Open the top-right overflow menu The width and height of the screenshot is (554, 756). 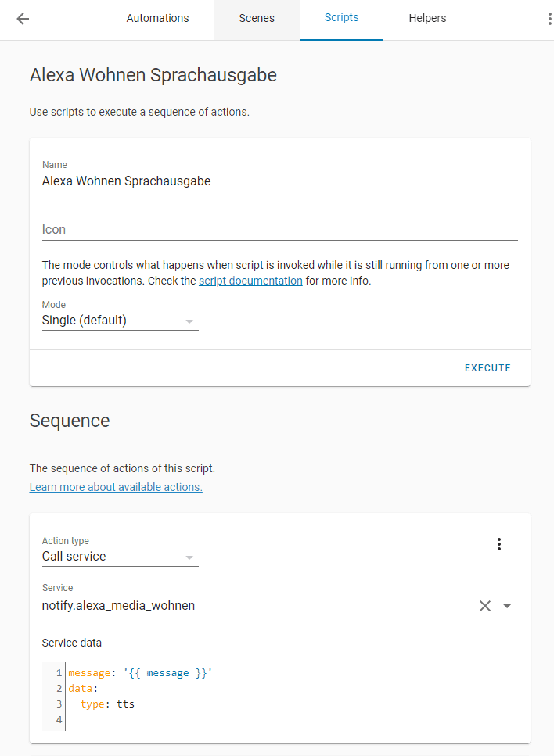coord(549,19)
